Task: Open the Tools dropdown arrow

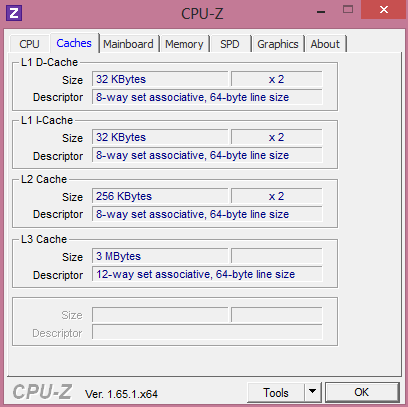Action: point(313,392)
